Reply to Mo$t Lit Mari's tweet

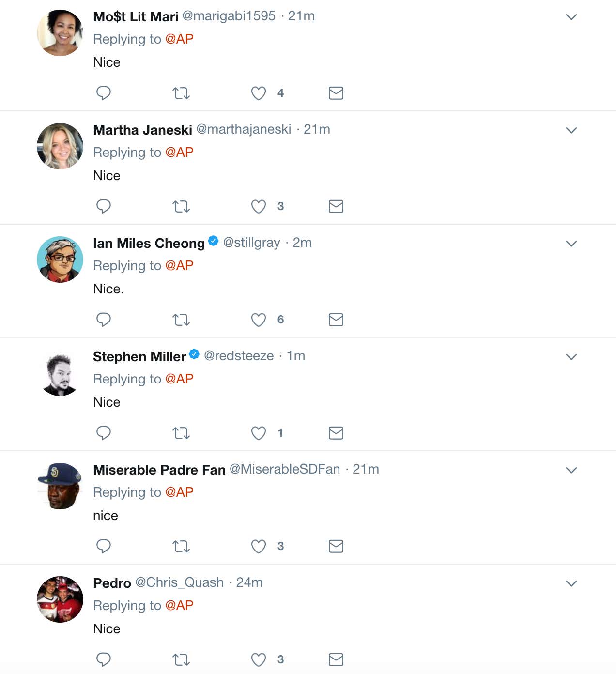[104, 92]
